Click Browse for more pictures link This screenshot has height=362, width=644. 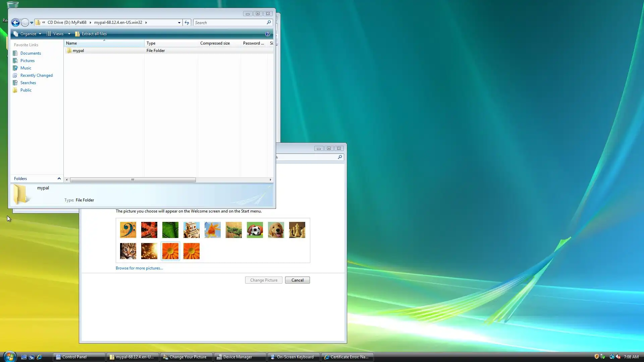pyautogui.click(x=139, y=268)
